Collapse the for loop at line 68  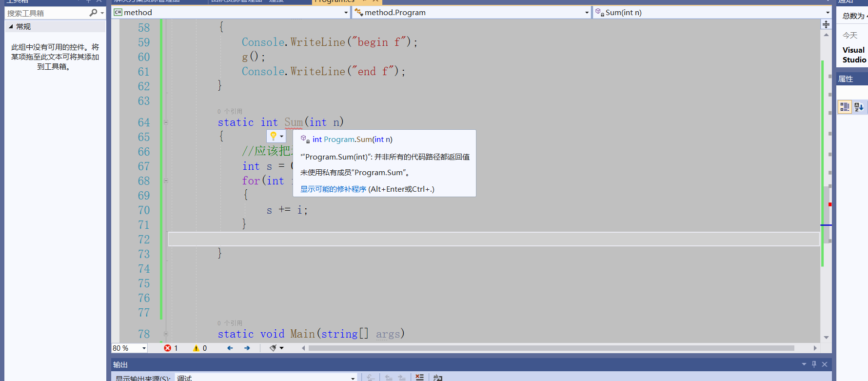coord(166,181)
